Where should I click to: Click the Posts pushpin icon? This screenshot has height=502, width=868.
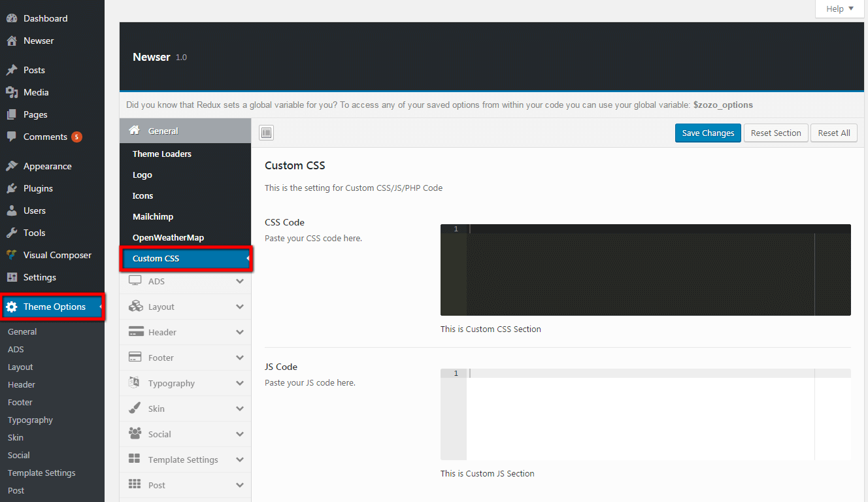[x=12, y=70]
